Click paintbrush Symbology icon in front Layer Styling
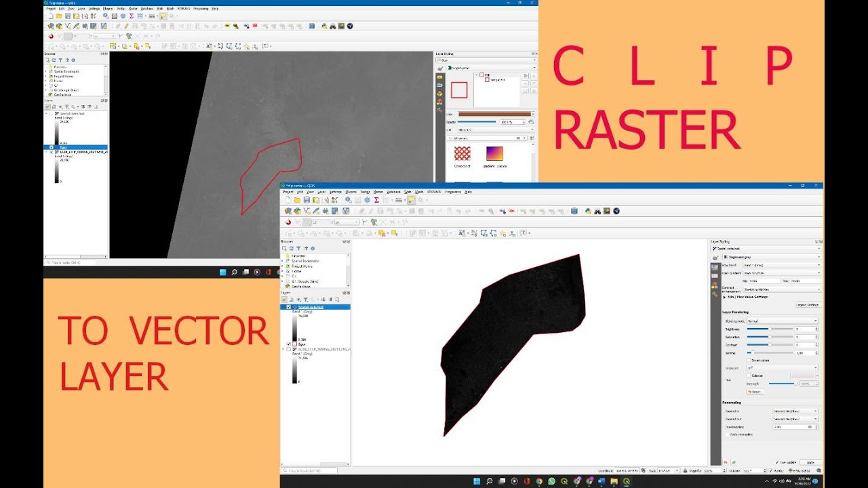The width and height of the screenshot is (868, 488). click(x=715, y=258)
